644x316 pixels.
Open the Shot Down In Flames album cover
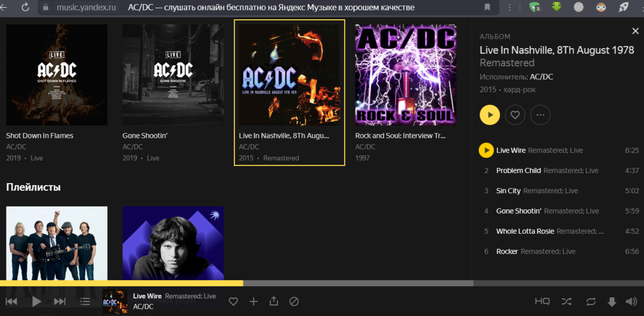[57, 75]
